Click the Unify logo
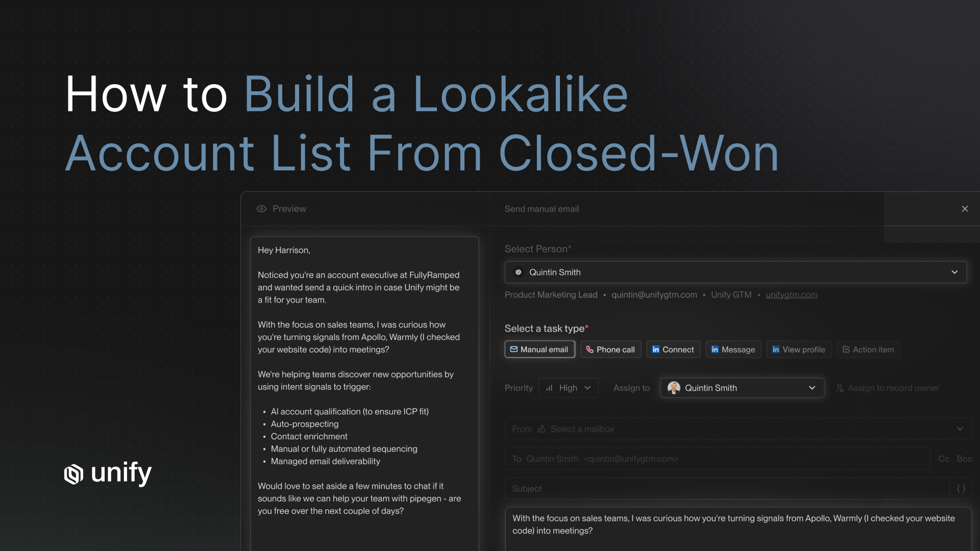 tap(108, 473)
